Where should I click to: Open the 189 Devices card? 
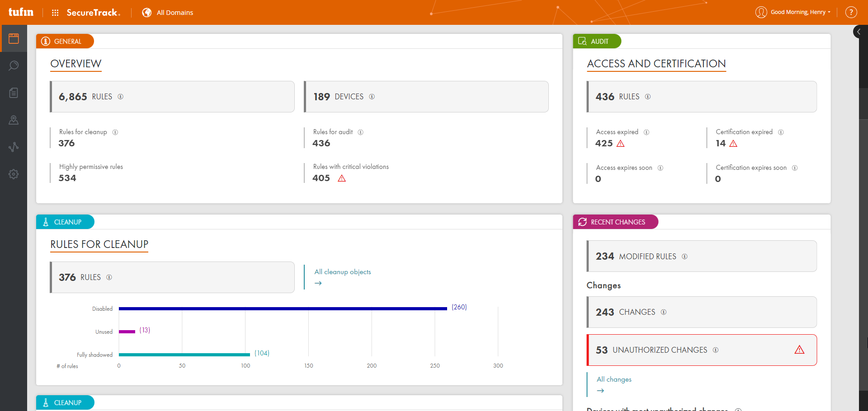tap(426, 97)
